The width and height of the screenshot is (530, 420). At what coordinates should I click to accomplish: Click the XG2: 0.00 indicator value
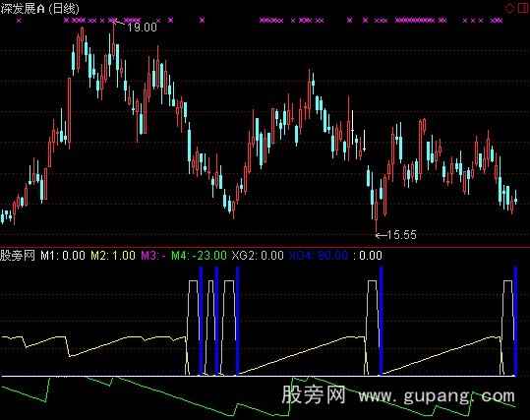pos(258,255)
